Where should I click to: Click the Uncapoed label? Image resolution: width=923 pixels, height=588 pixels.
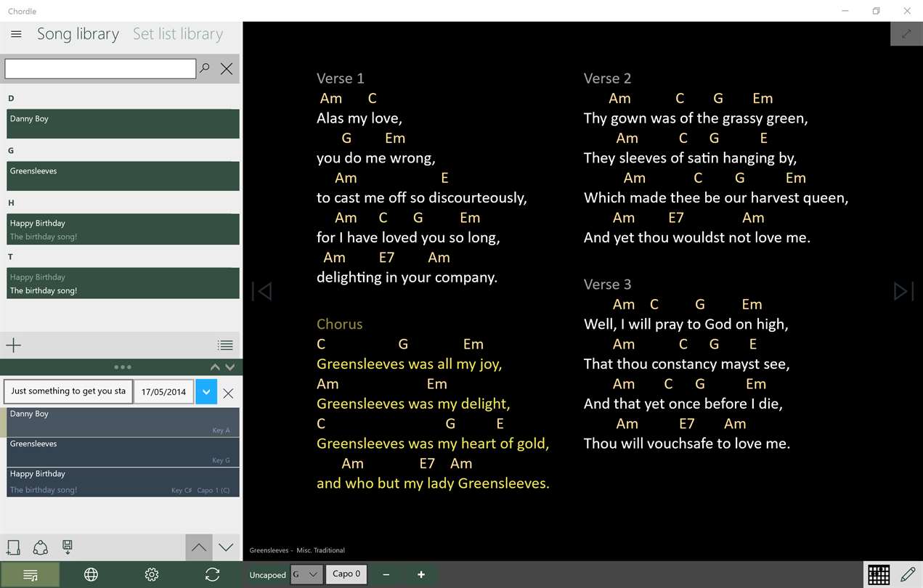pos(268,575)
